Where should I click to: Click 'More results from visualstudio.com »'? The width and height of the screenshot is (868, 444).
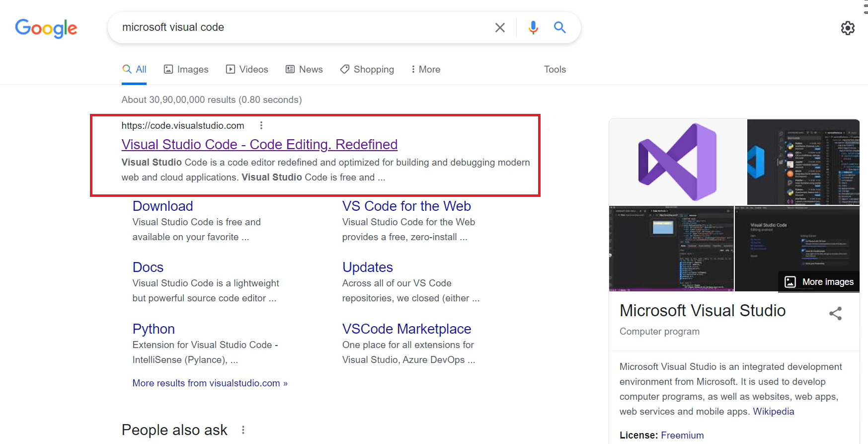[210, 383]
